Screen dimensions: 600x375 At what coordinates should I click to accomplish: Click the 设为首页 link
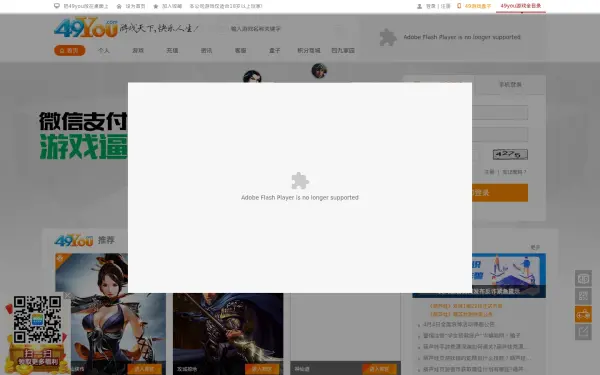coord(135,6)
